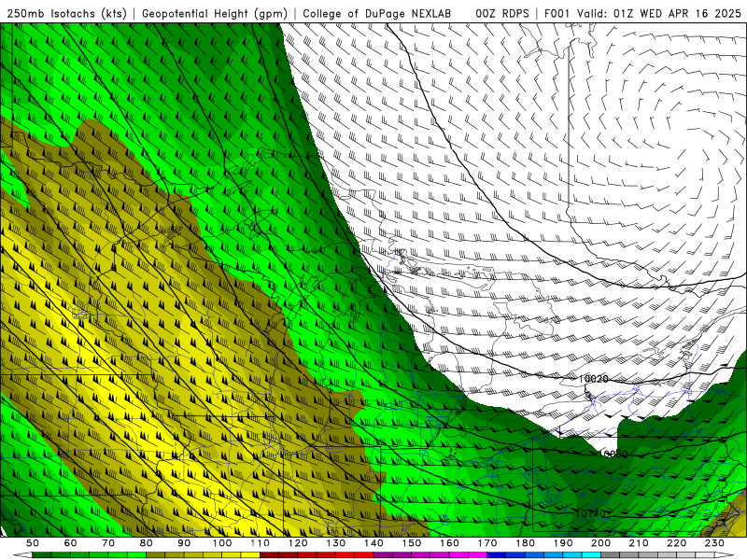747x560 pixels.
Task: Click the 130 tick label on the color scale
Action: coord(335,543)
